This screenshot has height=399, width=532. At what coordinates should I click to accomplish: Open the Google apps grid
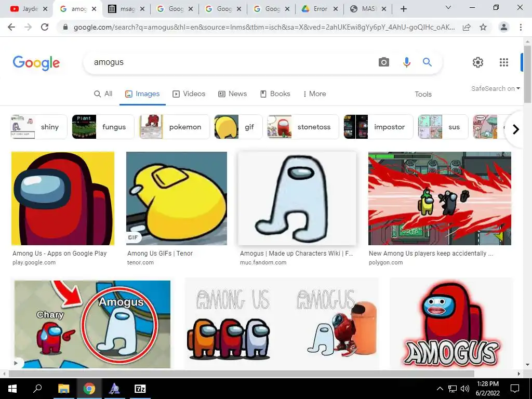pos(504,62)
